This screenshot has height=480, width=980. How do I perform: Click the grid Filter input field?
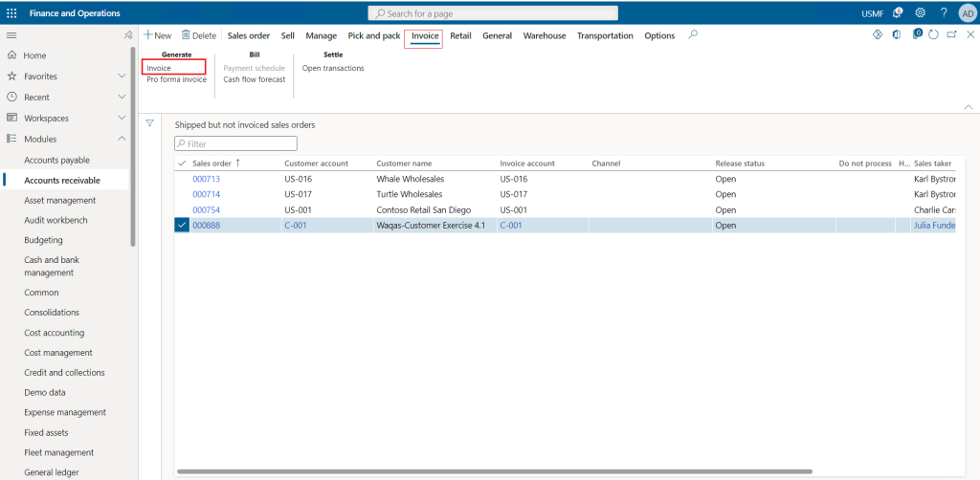235,143
